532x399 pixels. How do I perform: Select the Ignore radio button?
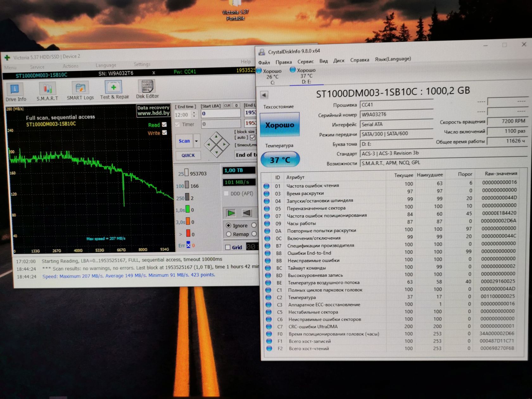228,225
